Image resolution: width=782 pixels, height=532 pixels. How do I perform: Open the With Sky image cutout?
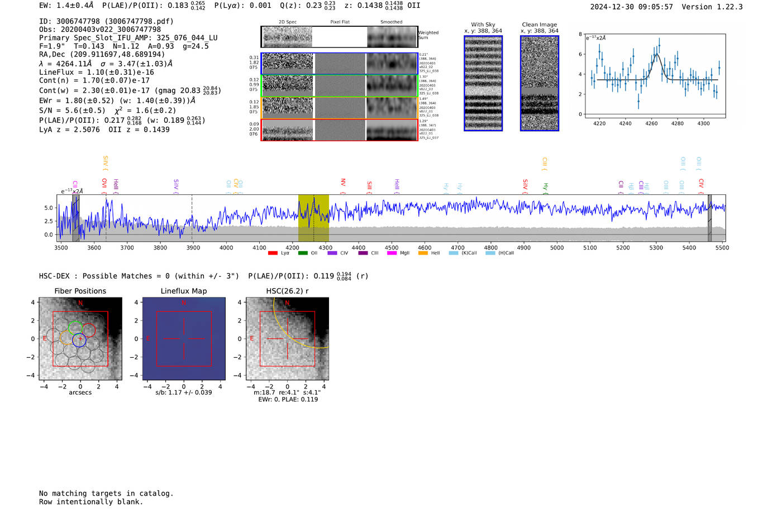(483, 83)
